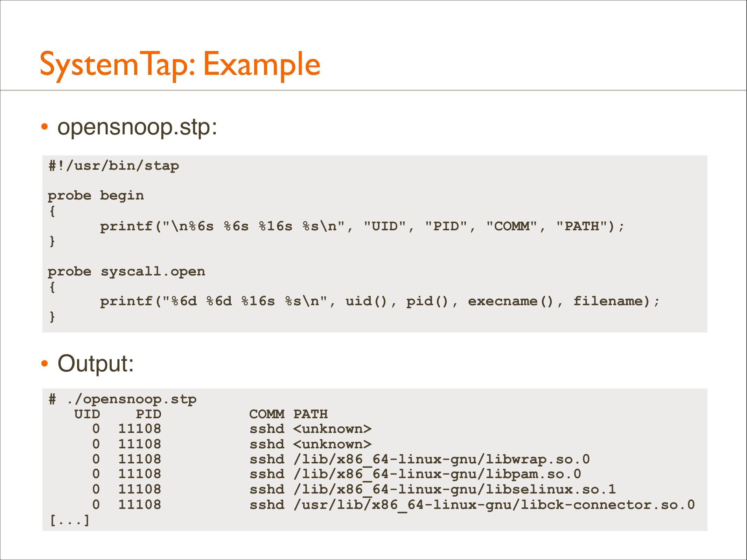The width and height of the screenshot is (747, 560).
Task: Click the UID column header in output
Action: click(87, 414)
